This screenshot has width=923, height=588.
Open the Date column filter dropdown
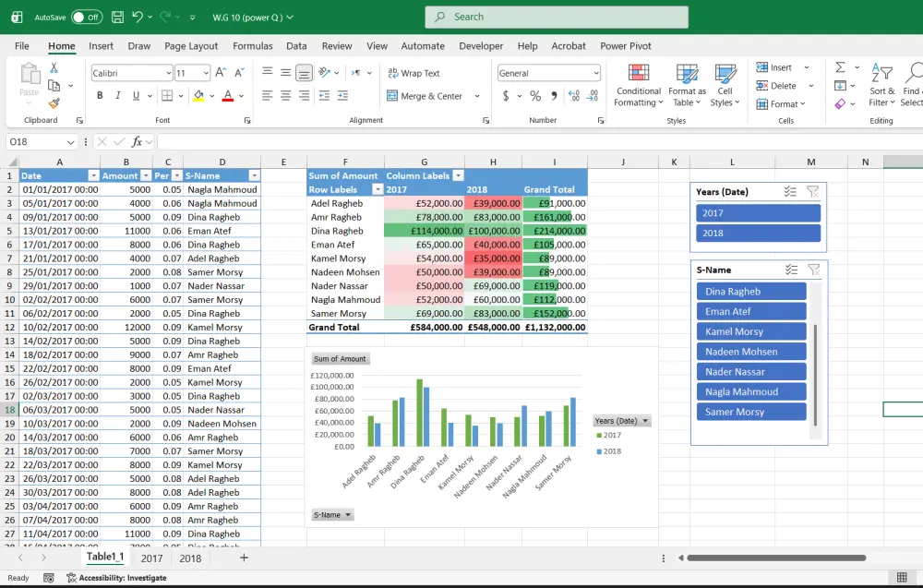pos(93,175)
